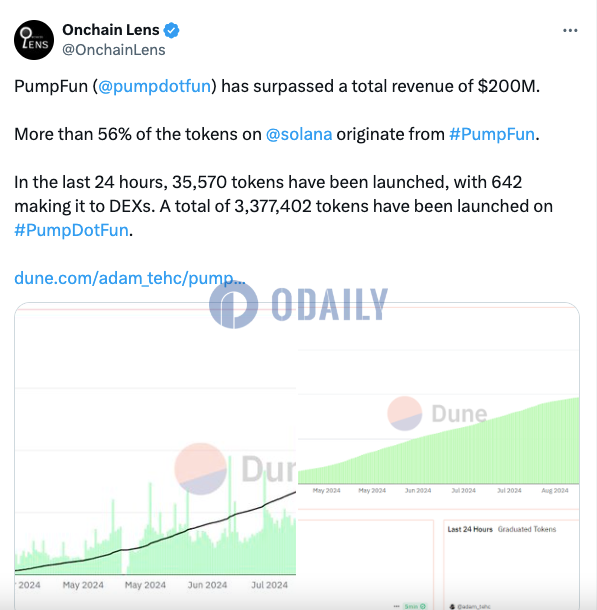The height and width of the screenshot is (610, 597).
Task: Select the Graduated Tokens tab
Action: point(527,529)
